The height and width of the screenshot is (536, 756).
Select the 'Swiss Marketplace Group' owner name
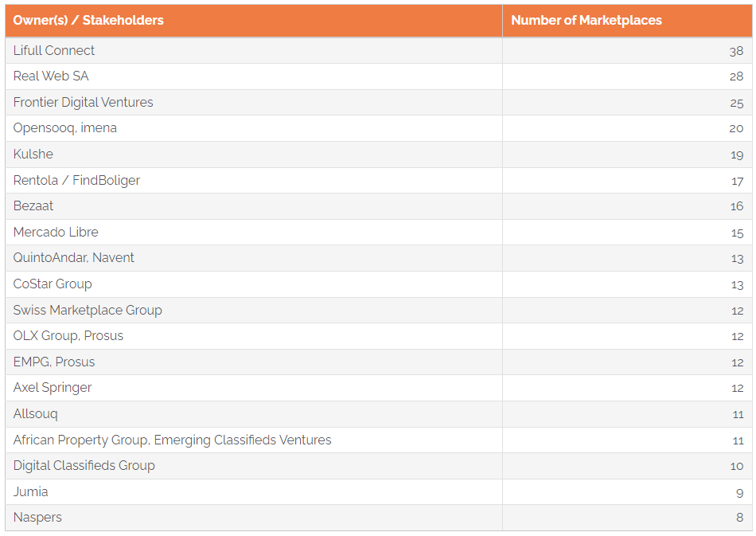[88, 311]
